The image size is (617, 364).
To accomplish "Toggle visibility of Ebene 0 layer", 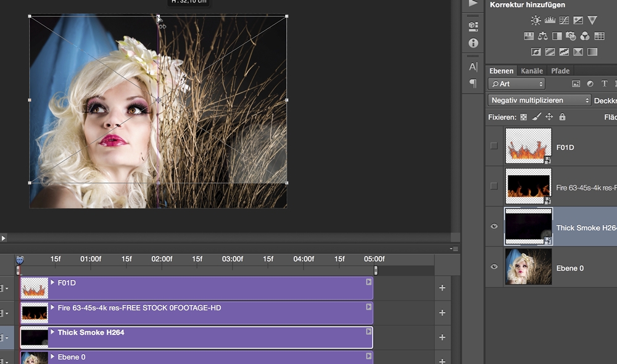I will 494,267.
